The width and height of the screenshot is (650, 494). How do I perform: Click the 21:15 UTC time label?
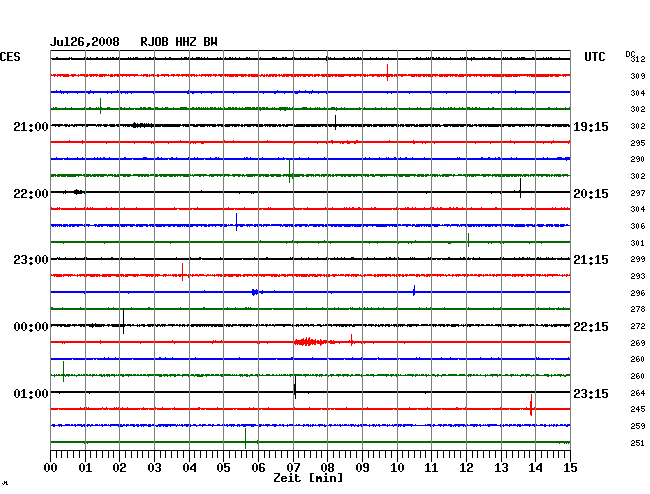(591, 260)
